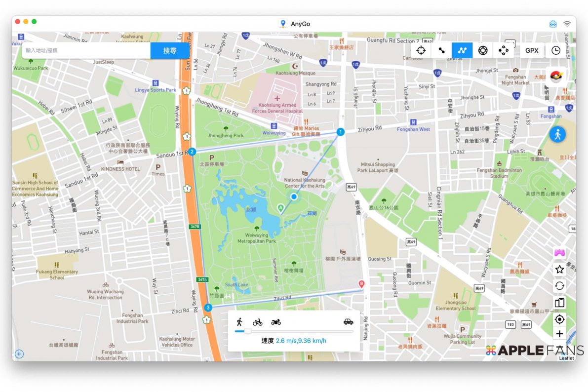
Task: Open the pink gamepad joystick control
Action: pyautogui.click(x=559, y=253)
